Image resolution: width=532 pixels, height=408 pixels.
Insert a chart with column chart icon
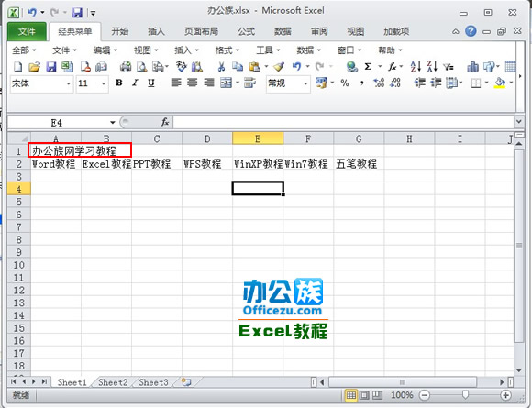pyautogui.click(x=472, y=67)
